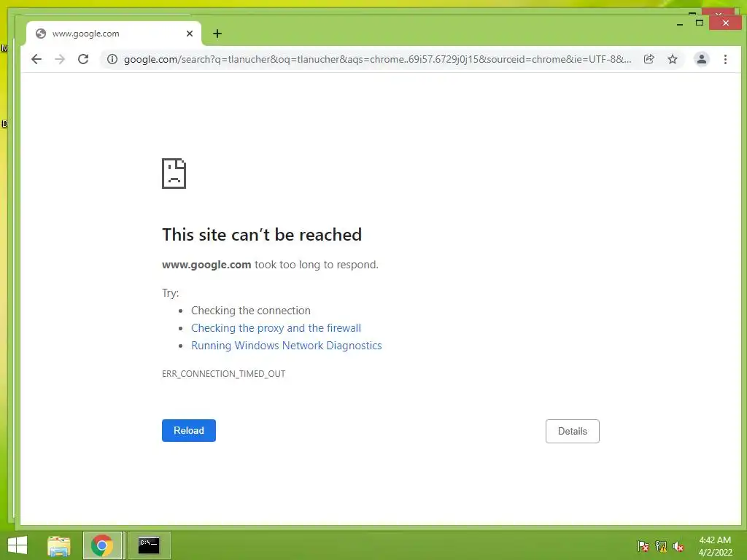747x560 pixels.
Task: Close the www.google.com tab
Action: (190, 34)
